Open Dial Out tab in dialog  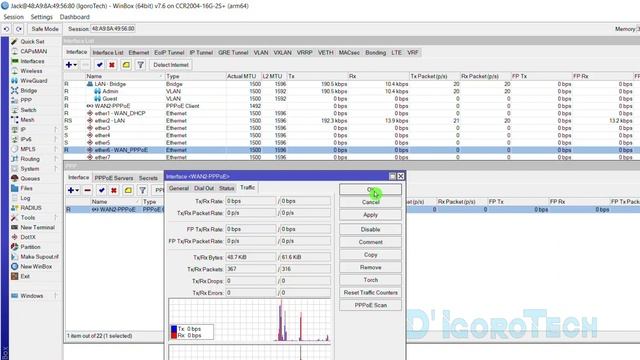point(204,188)
